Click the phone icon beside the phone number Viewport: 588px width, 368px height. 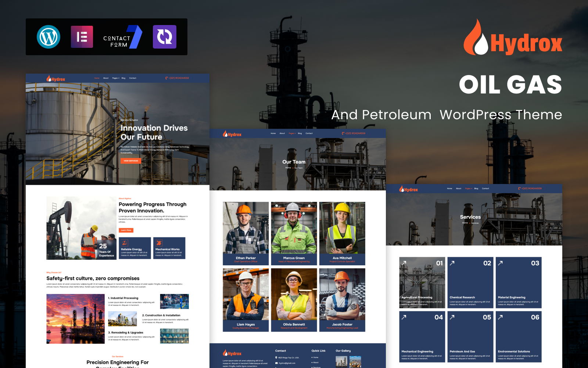coord(166,78)
